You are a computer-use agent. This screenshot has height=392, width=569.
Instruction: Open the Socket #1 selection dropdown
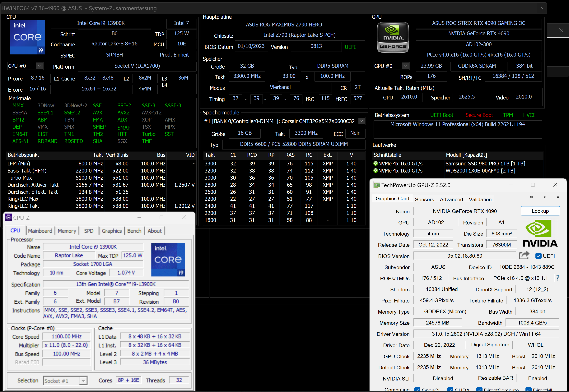[83, 381]
